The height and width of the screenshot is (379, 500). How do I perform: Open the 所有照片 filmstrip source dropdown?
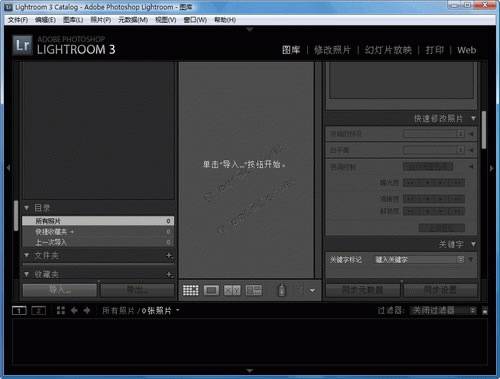[x=178, y=310]
